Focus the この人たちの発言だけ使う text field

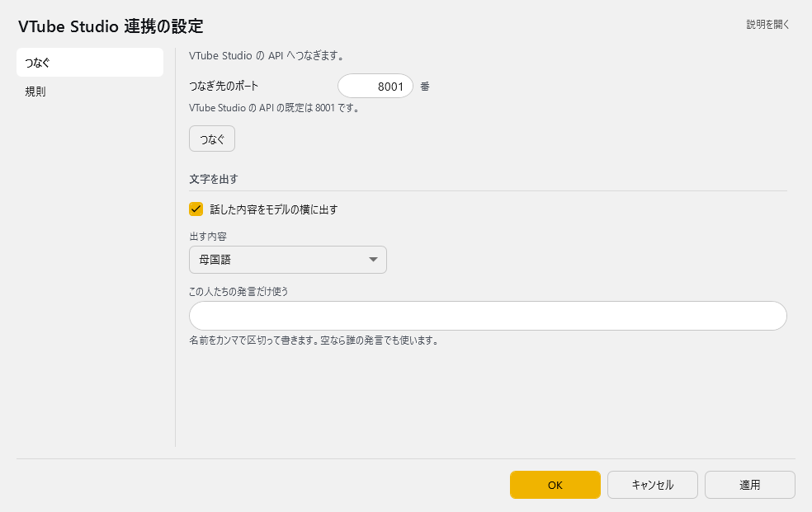pos(488,316)
